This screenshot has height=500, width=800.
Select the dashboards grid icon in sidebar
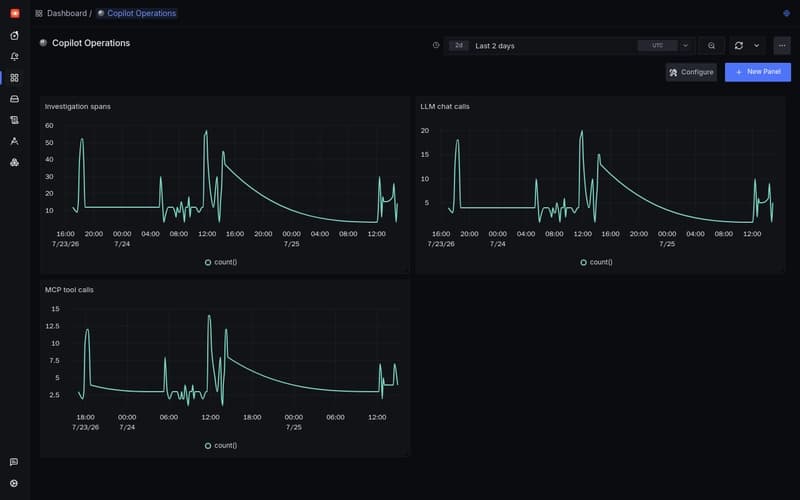(14, 78)
